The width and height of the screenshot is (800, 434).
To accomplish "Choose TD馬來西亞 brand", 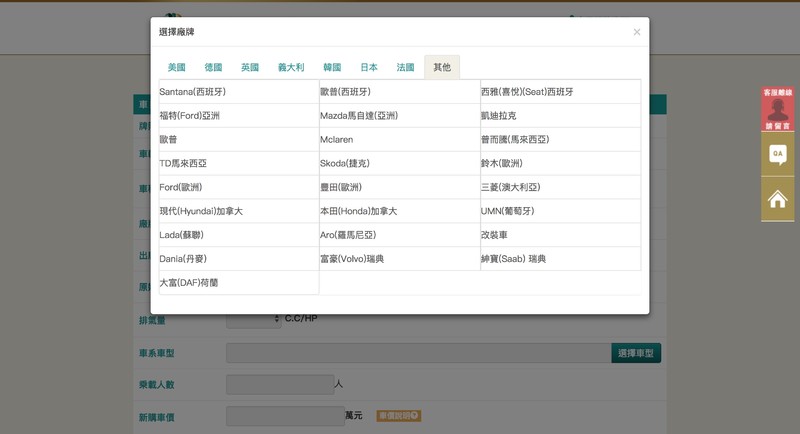I will click(x=239, y=164).
